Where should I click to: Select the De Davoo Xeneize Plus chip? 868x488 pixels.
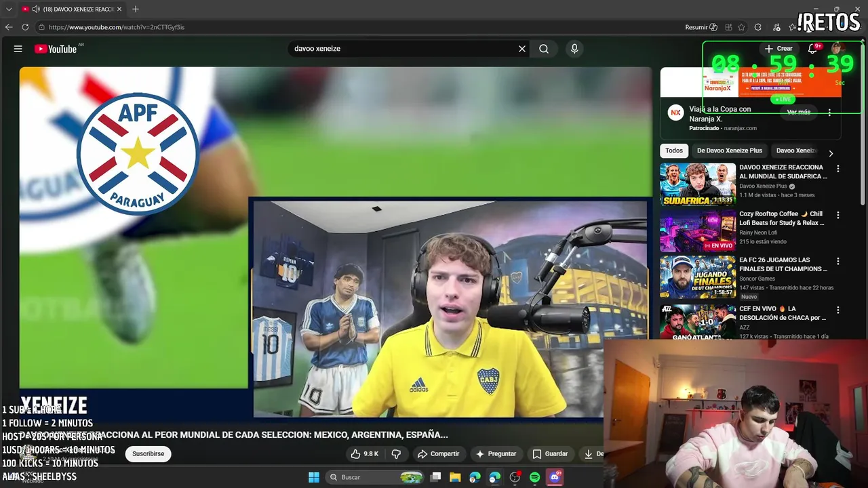coord(729,150)
